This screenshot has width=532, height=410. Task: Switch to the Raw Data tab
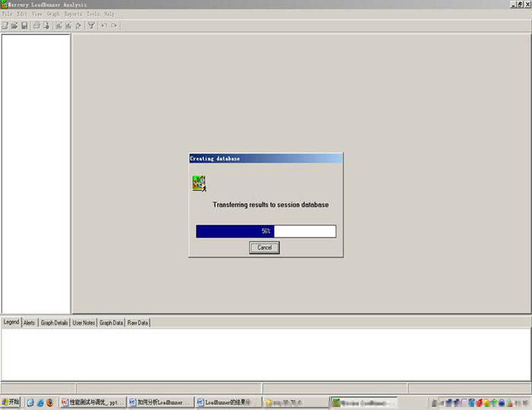click(138, 323)
